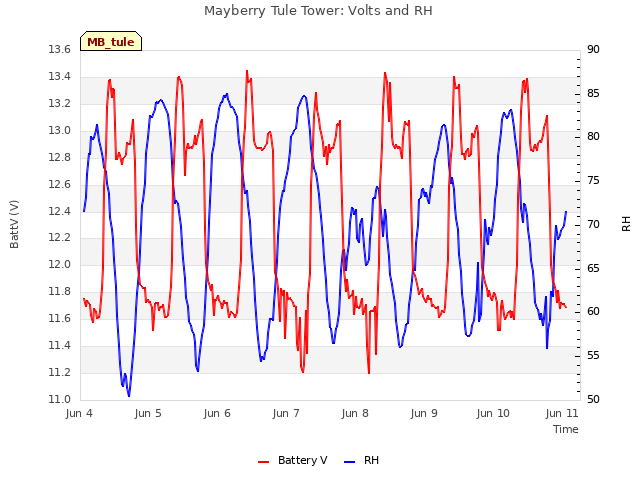Click the 55 RH tick label
Viewport: 640px width, 480px height.
coord(593,356)
